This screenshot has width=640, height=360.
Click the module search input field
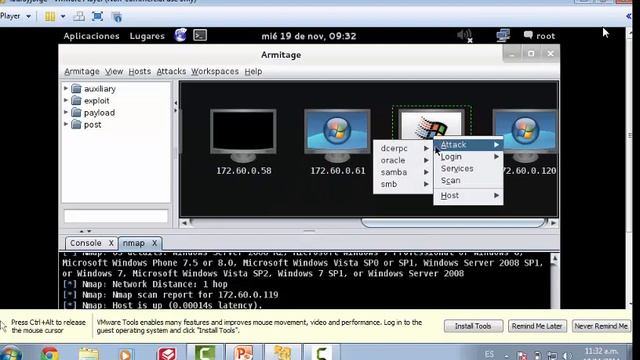tap(116, 216)
